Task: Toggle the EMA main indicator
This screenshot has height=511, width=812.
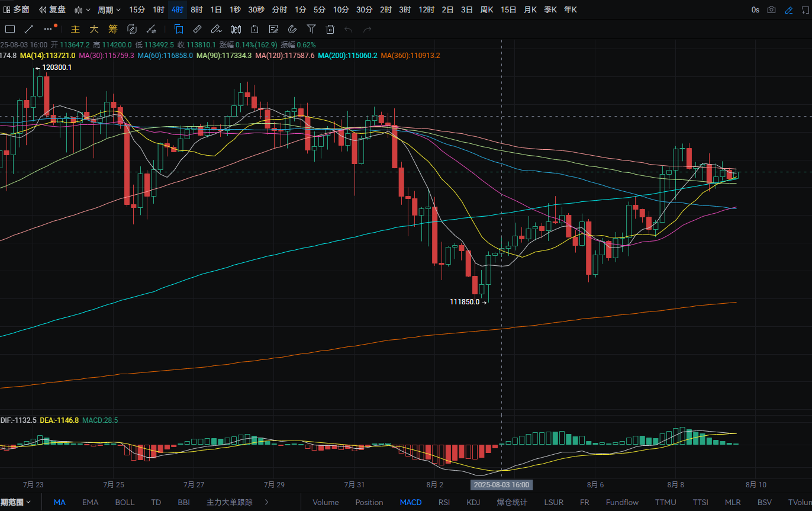Action: point(90,502)
